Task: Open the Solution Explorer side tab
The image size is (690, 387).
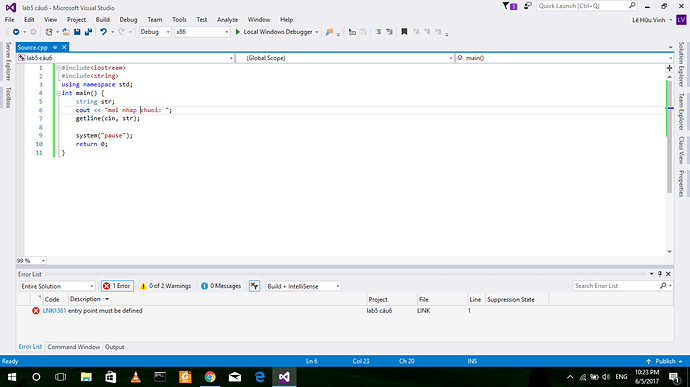Action: point(681,64)
